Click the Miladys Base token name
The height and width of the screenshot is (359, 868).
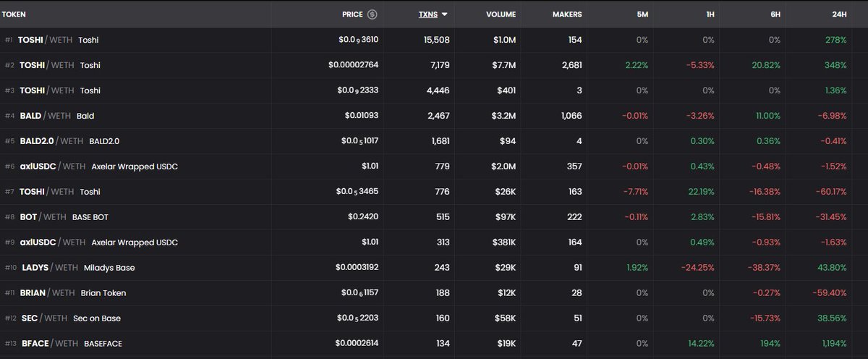click(x=109, y=268)
